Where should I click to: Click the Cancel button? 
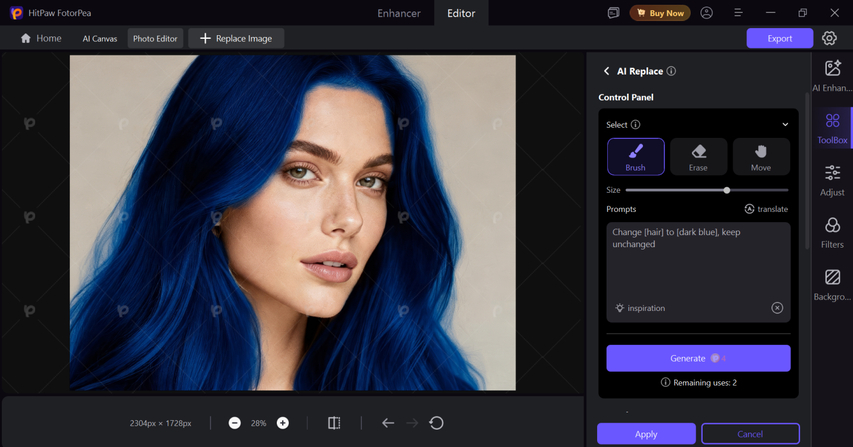click(750, 434)
